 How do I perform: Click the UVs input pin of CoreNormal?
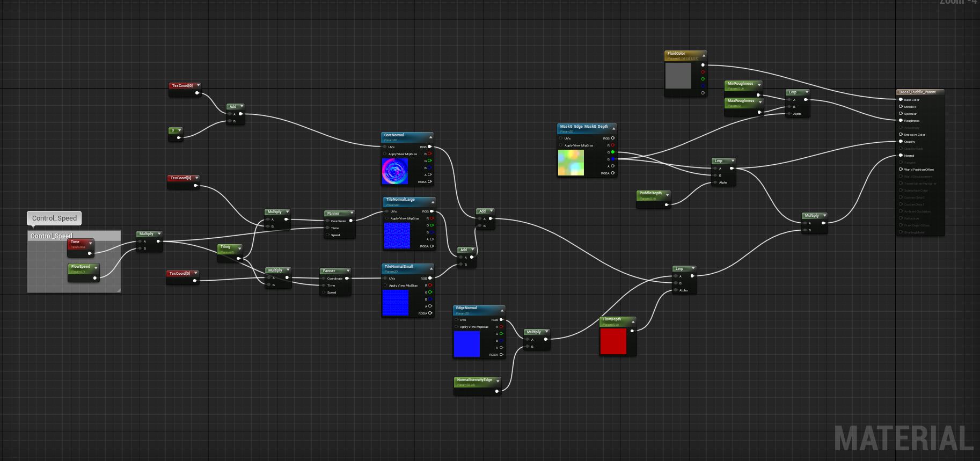click(x=385, y=147)
